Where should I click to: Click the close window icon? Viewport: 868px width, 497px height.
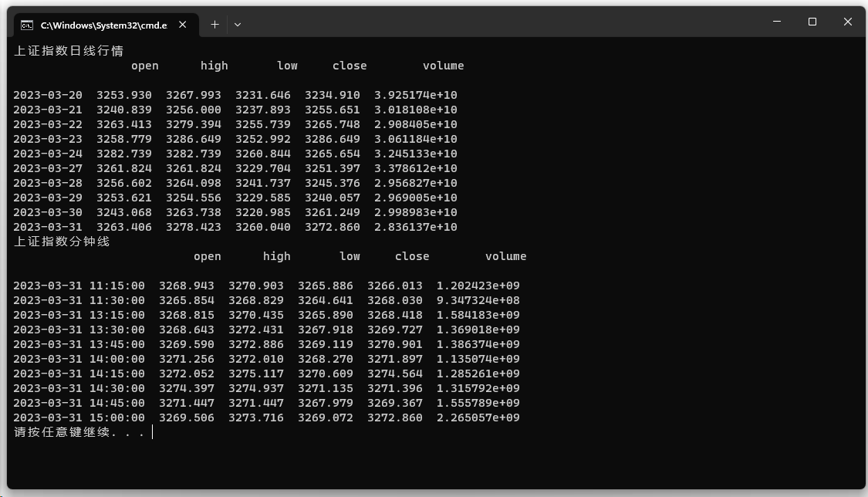[x=847, y=21]
